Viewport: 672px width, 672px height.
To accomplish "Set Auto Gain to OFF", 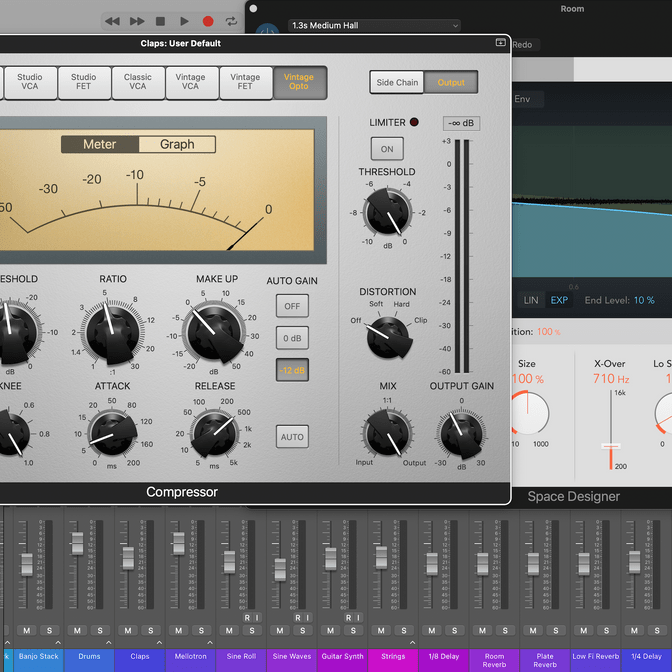I will [292, 306].
